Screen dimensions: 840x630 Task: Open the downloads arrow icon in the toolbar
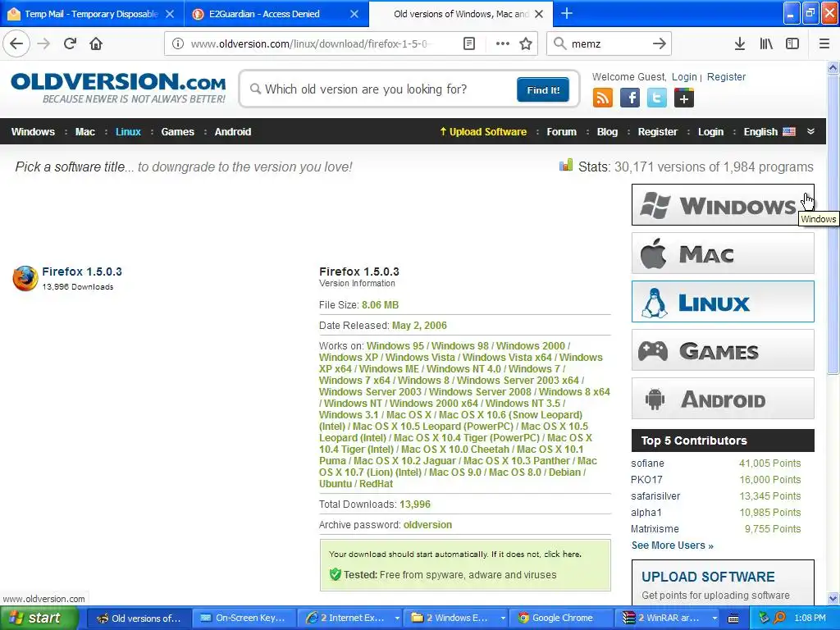pos(740,43)
